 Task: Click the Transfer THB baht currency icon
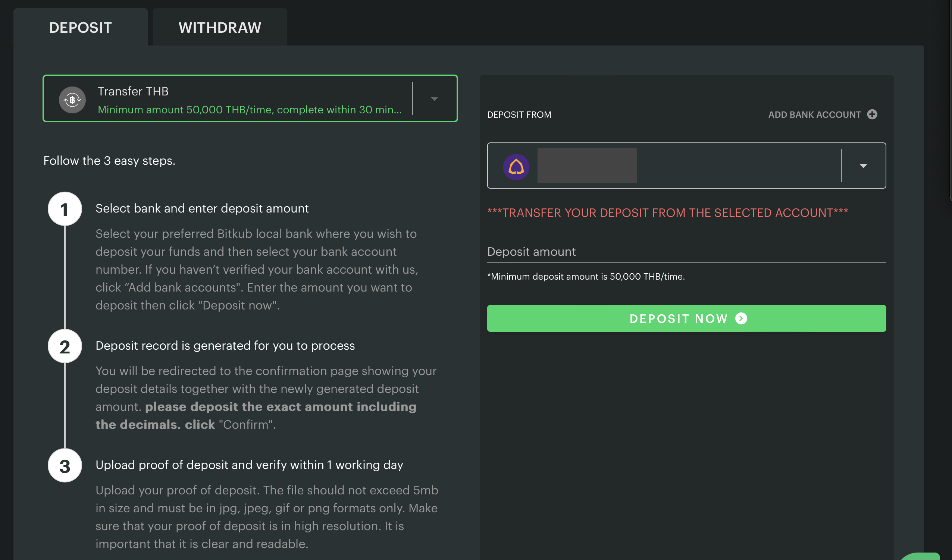pyautogui.click(x=72, y=100)
